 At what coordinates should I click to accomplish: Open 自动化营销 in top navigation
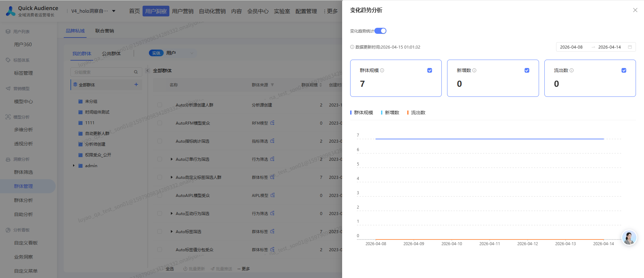click(x=212, y=11)
